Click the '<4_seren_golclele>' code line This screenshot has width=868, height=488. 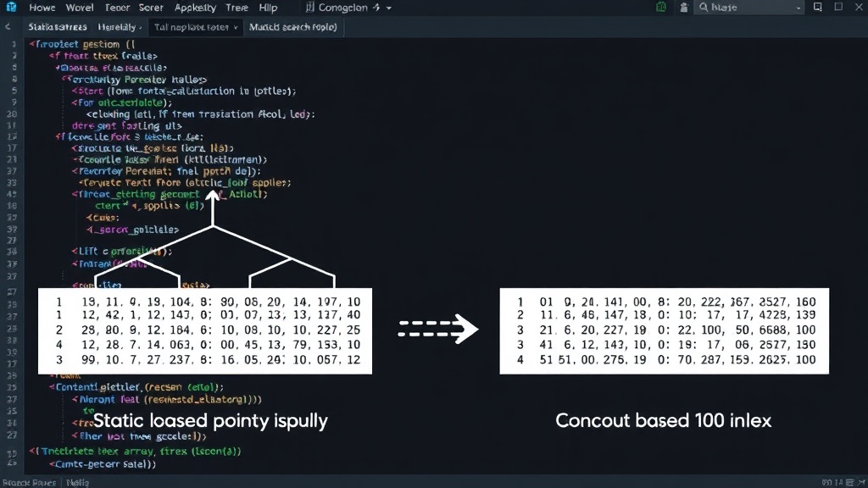[132, 229]
